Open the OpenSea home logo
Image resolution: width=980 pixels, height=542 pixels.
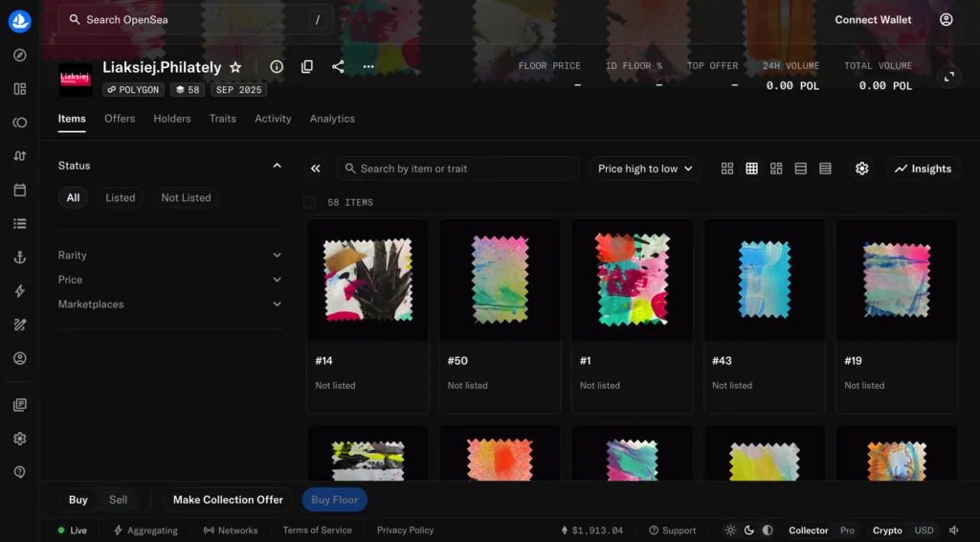[20, 21]
